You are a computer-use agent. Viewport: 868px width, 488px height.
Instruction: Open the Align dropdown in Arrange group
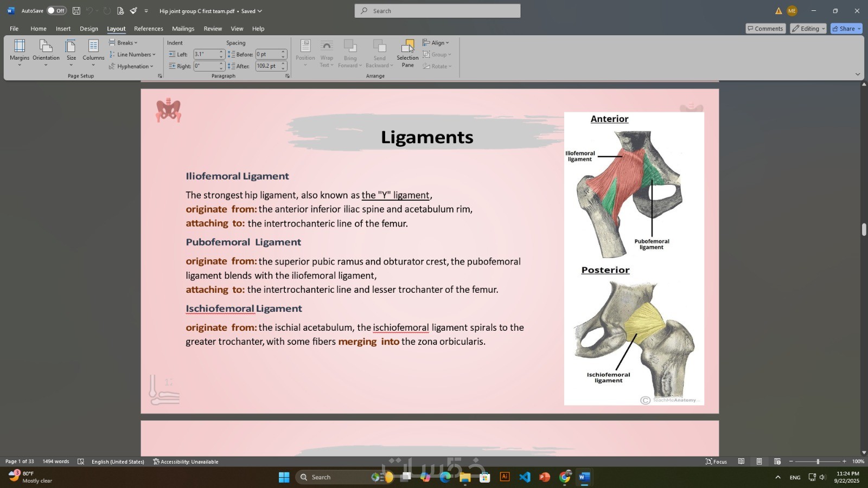(436, 43)
